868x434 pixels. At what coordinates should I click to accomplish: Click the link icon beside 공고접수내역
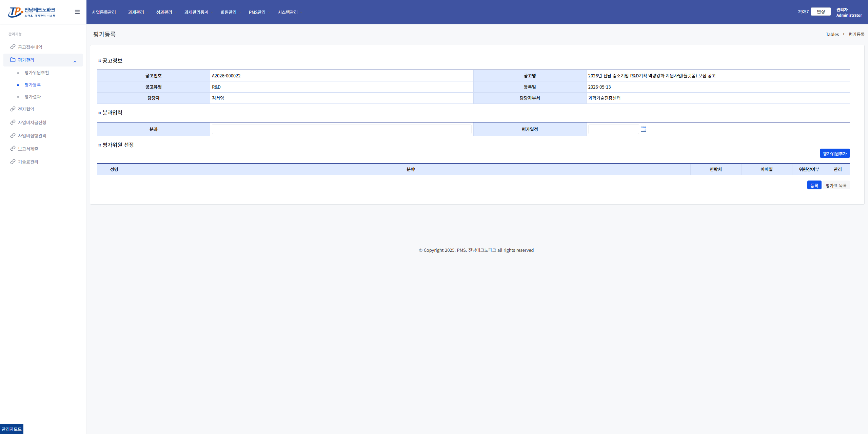coord(13,47)
